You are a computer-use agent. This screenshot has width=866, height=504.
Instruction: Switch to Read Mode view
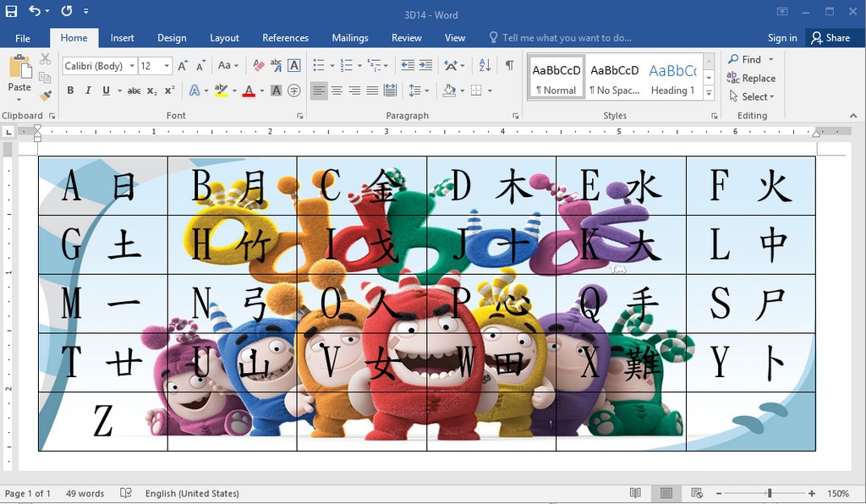pyautogui.click(x=636, y=493)
